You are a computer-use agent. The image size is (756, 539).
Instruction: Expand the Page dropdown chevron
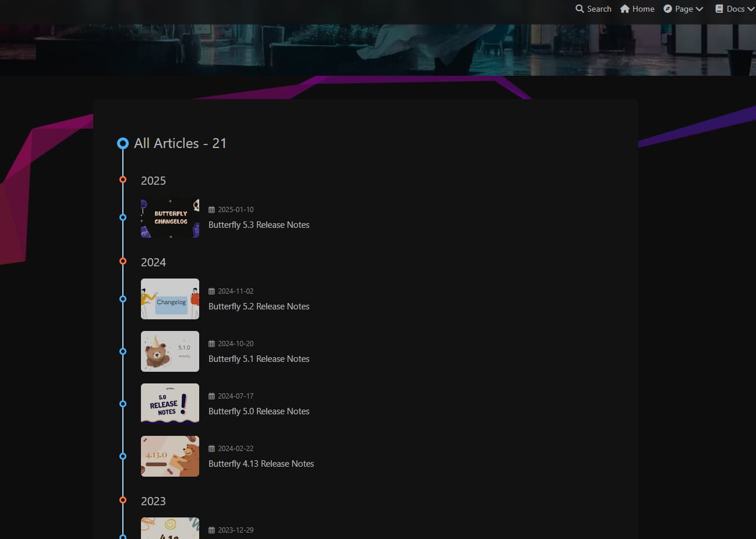coord(700,9)
